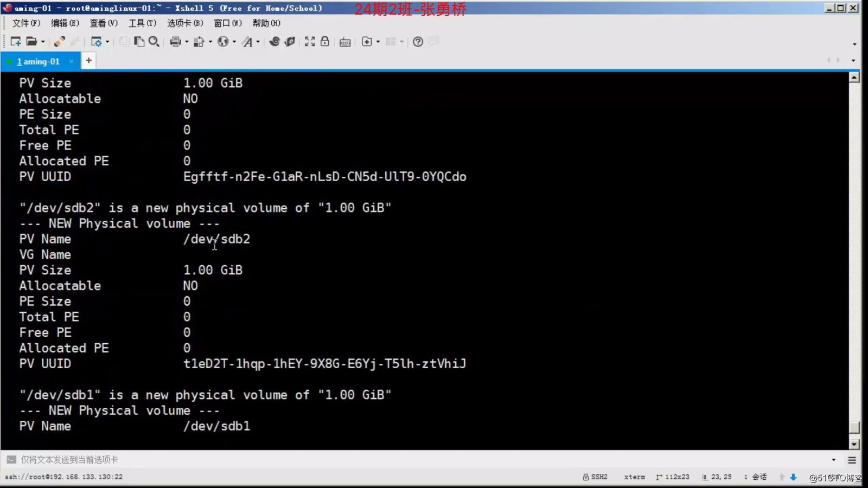Expand the Font dropdown arrow
The image size is (868, 488).
[x=258, y=42]
